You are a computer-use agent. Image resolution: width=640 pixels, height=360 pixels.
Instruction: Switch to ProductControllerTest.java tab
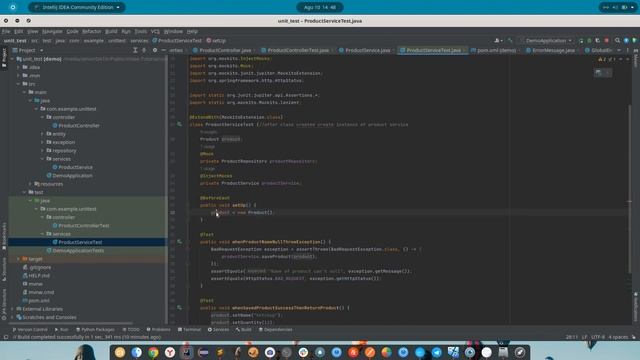pyautogui.click(x=298, y=50)
